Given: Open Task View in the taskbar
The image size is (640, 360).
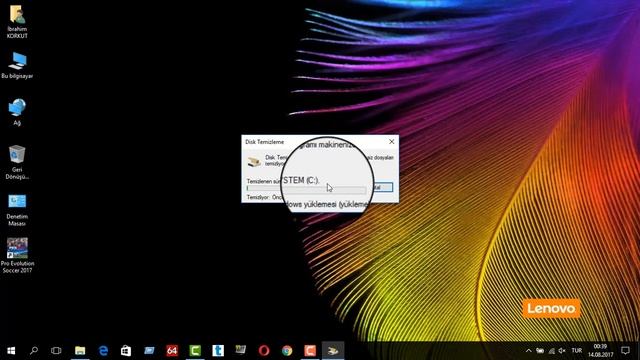Looking at the screenshot, I should pyautogui.click(x=56, y=351).
